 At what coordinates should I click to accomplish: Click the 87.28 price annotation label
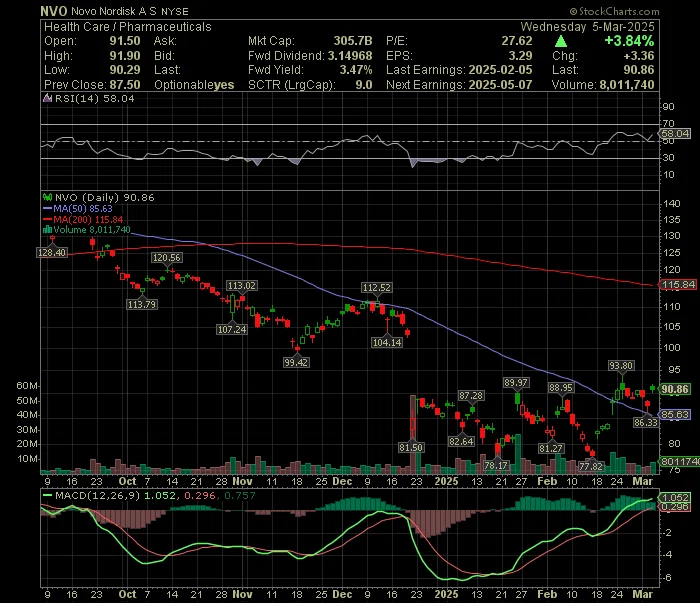(x=471, y=396)
